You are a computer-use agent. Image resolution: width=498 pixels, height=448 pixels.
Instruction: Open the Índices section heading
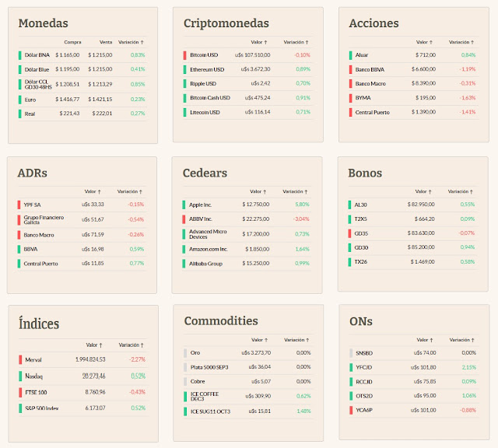pyautogui.click(x=39, y=324)
